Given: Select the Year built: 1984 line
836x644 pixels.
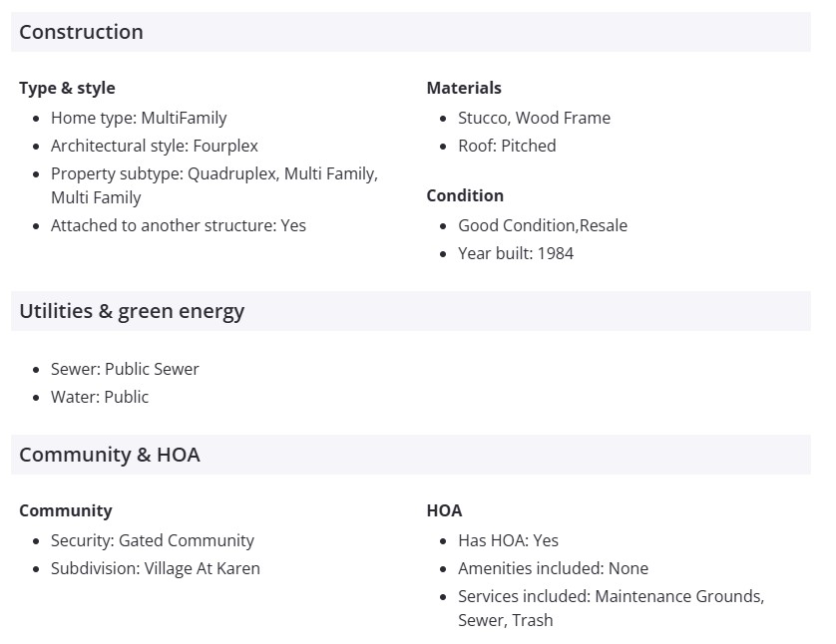Looking at the screenshot, I should pyautogui.click(x=516, y=253).
